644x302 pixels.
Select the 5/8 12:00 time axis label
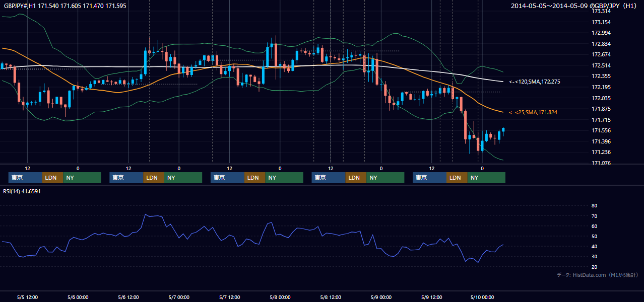click(331, 297)
